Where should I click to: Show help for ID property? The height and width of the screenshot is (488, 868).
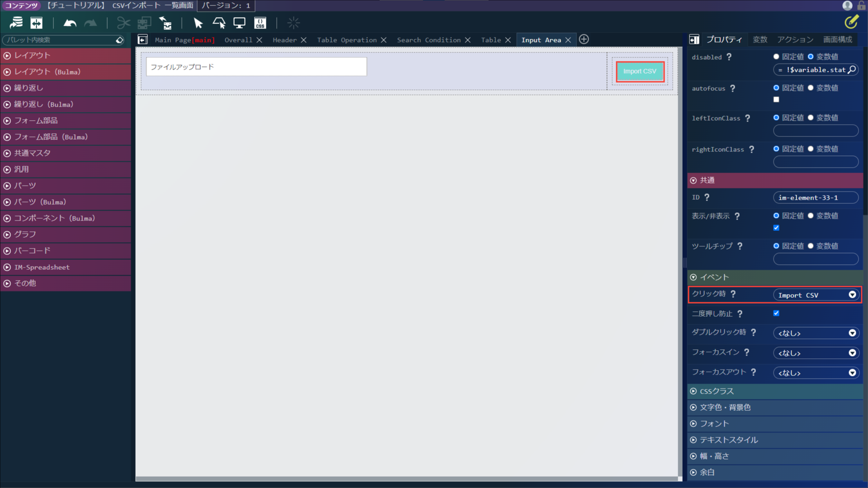[x=707, y=197]
